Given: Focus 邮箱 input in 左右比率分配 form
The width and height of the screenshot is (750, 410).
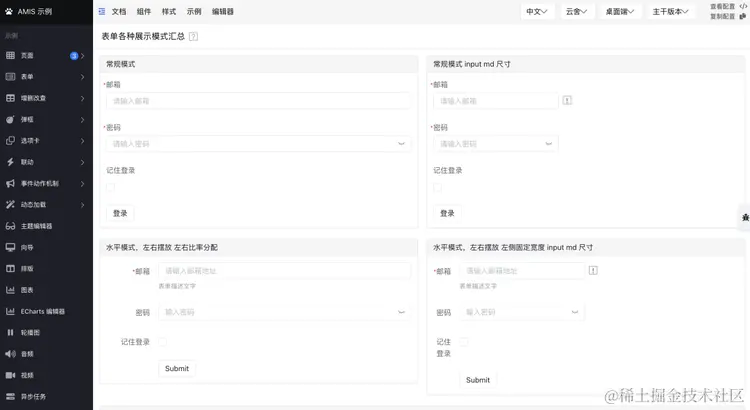Looking at the screenshot, I should coord(285,271).
